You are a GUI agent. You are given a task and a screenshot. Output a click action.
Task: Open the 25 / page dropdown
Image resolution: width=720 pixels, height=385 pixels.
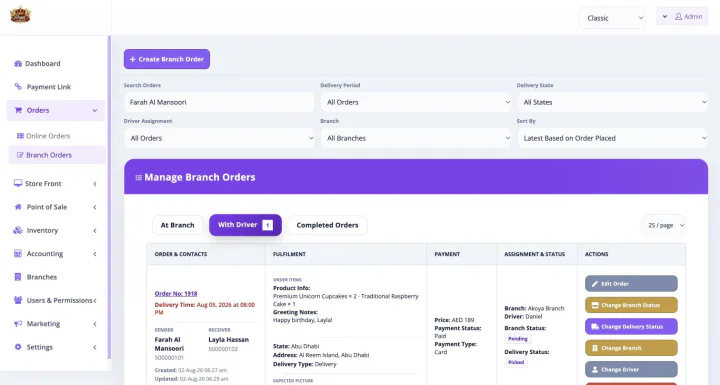(x=665, y=225)
